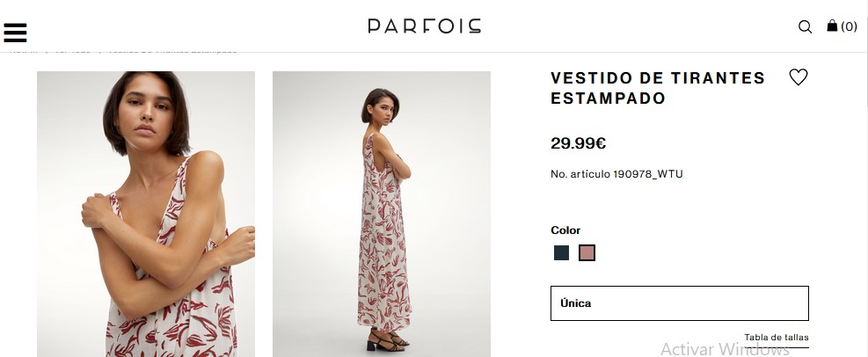Open the Tabla de tallas link
The image size is (868, 357).
[776, 338]
